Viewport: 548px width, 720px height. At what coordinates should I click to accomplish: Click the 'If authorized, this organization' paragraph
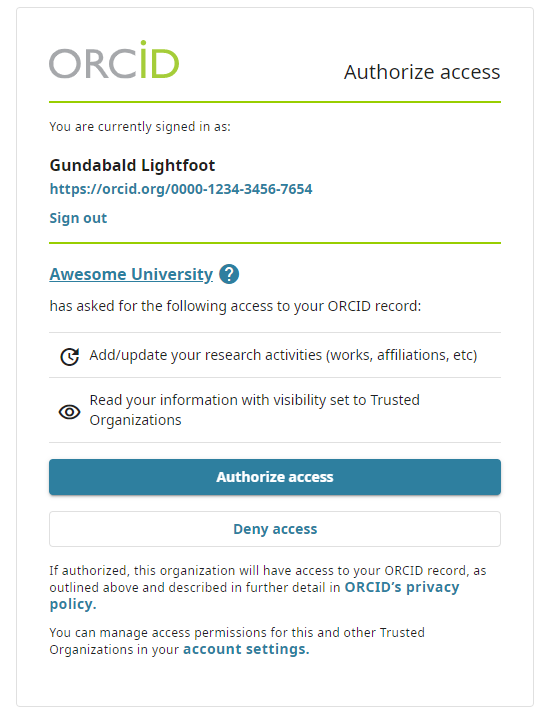[x=268, y=587]
